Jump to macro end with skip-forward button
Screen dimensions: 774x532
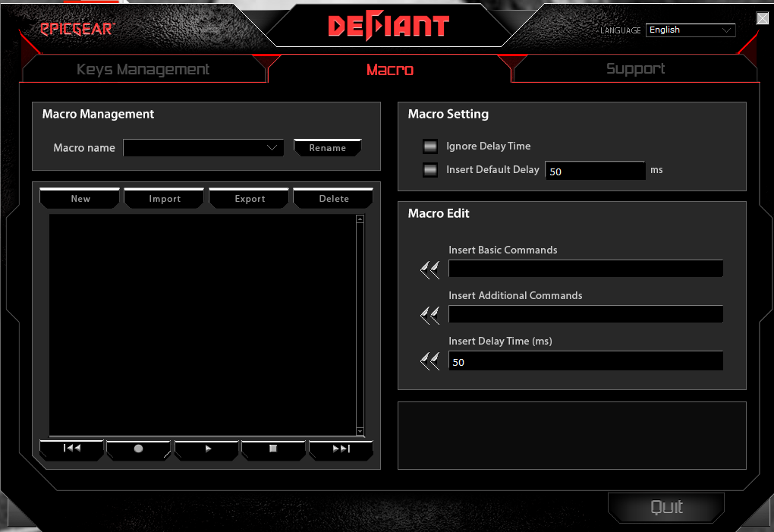[x=341, y=449]
